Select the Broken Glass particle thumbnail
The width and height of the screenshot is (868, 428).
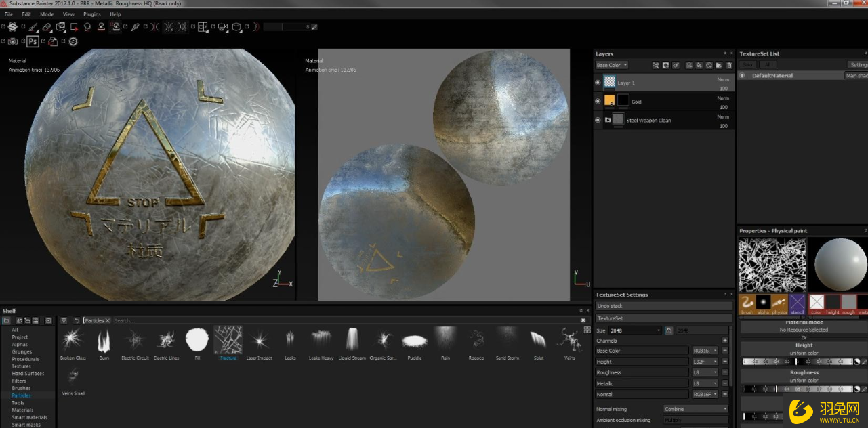[x=73, y=339]
